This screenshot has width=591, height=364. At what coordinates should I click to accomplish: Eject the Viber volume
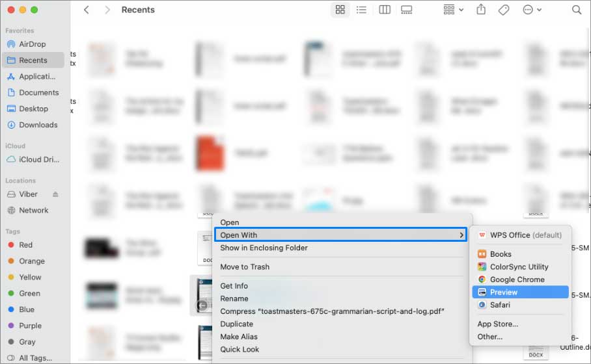click(x=55, y=194)
